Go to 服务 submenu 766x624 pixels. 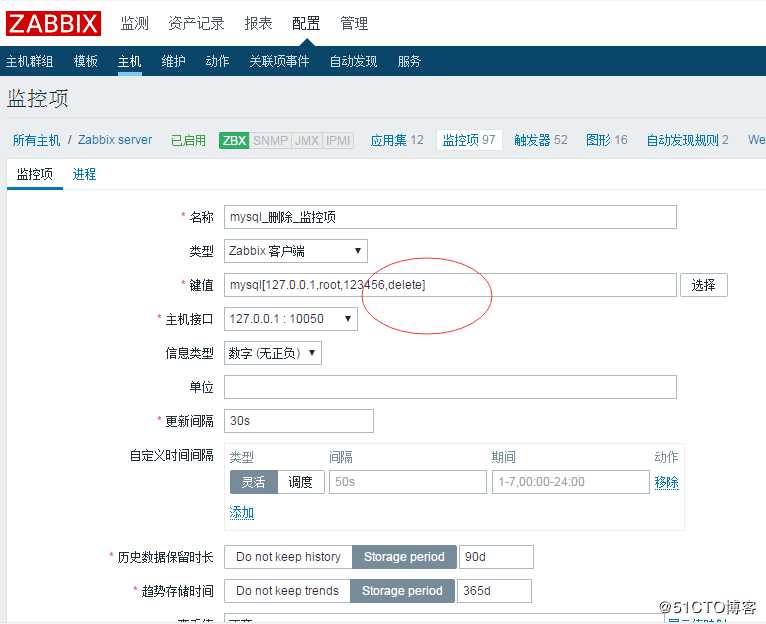(x=409, y=61)
